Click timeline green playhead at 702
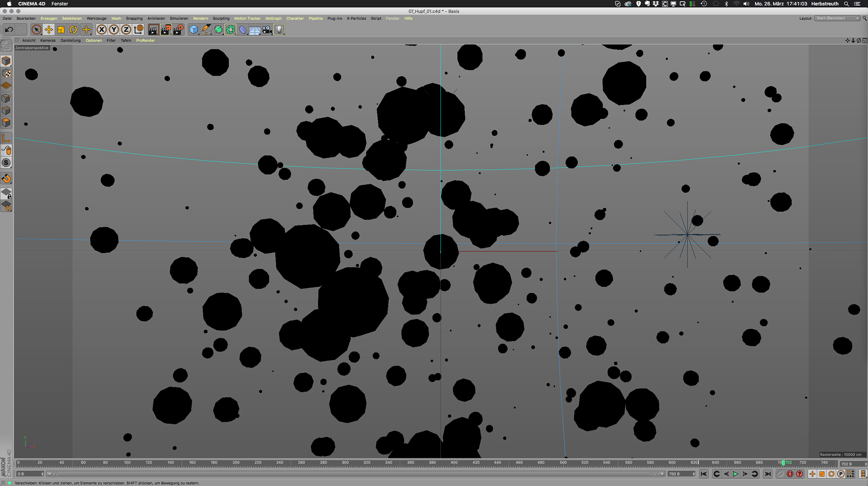This screenshot has height=486, width=868. point(784,463)
